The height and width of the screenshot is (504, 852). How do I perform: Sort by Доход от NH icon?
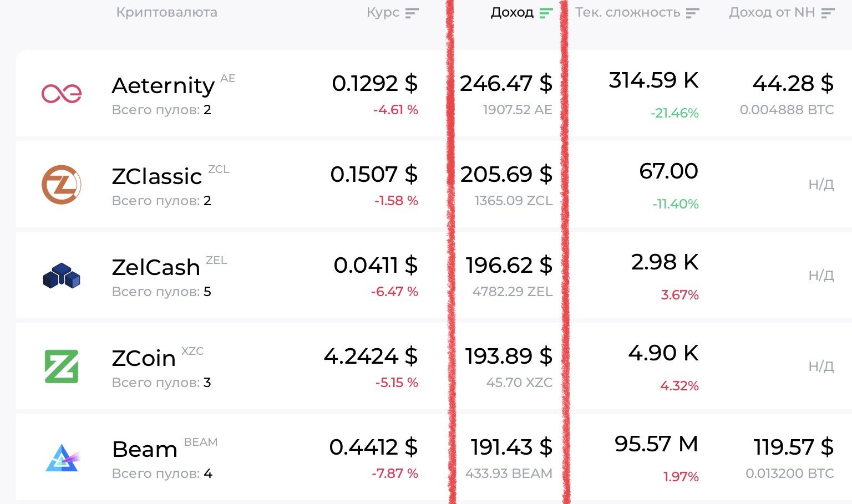coord(828,13)
